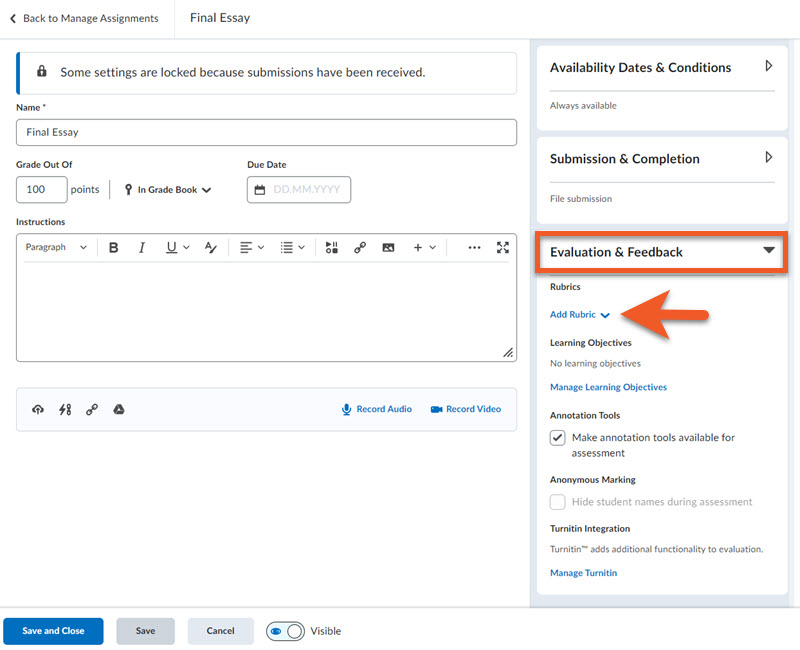Click the file upload cloud icon
This screenshot has width=800, height=650.
(x=38, y=409)
